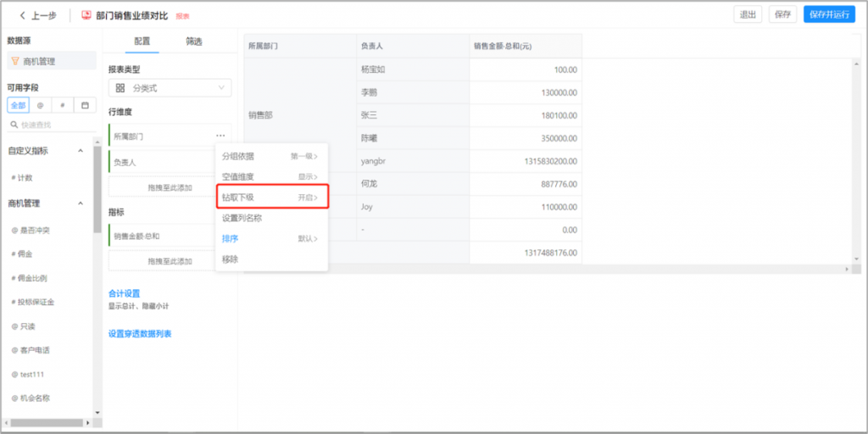Switch to the 筛选 tab
Viewport: 868px width, 434px height.
(x=194, y=42)
